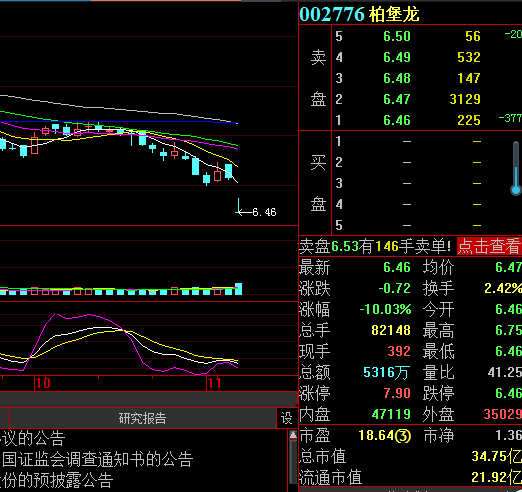Click the news list scrollbar up arrow
Screen dimensions: 522x492
pyautogui.click(x=293, y=434)
